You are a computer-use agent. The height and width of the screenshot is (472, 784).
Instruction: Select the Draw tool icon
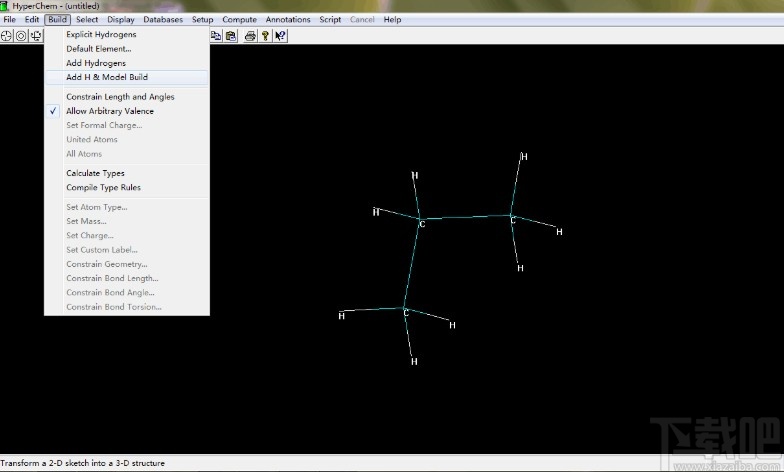click(6, 36)
